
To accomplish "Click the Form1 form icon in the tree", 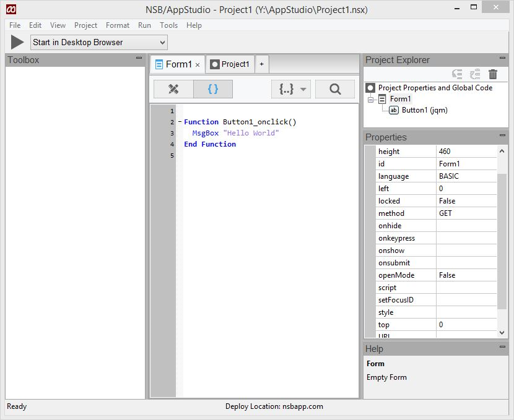I will [382, 99].
